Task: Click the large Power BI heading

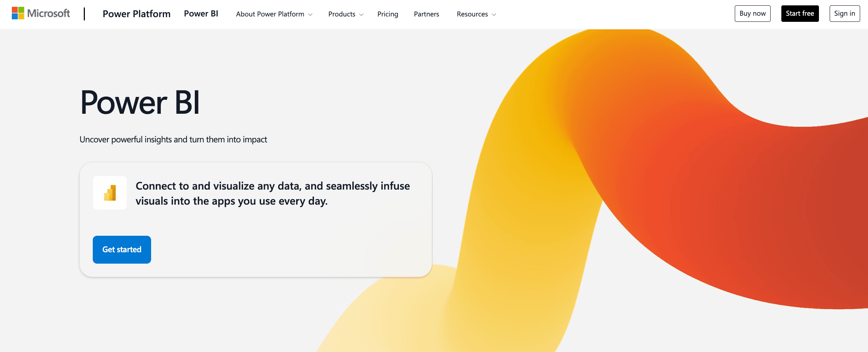Action: tap(140, 103)
